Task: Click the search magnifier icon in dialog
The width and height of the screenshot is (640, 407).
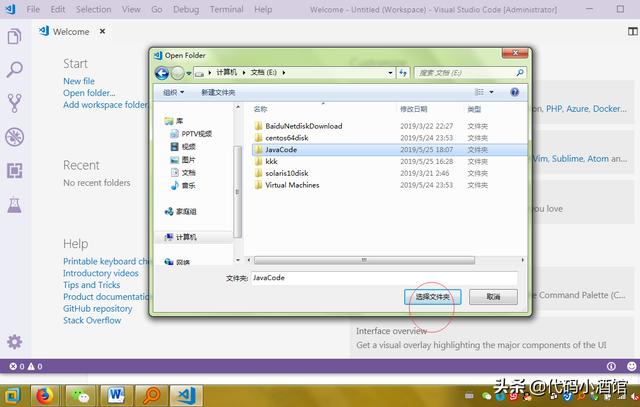Action: pyautogui.click(x=520, y=73)
